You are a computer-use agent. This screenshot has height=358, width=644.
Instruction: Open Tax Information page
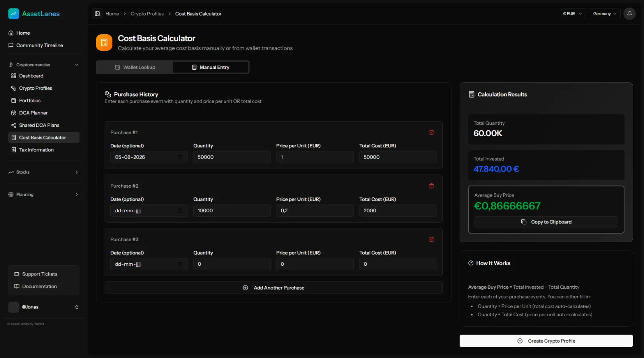43,150
